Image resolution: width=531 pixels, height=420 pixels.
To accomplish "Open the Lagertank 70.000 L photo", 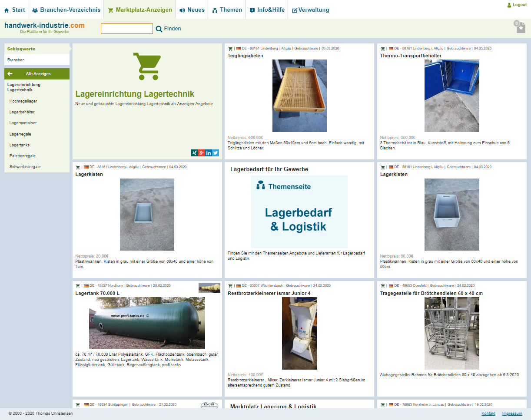I will (147, 323).
